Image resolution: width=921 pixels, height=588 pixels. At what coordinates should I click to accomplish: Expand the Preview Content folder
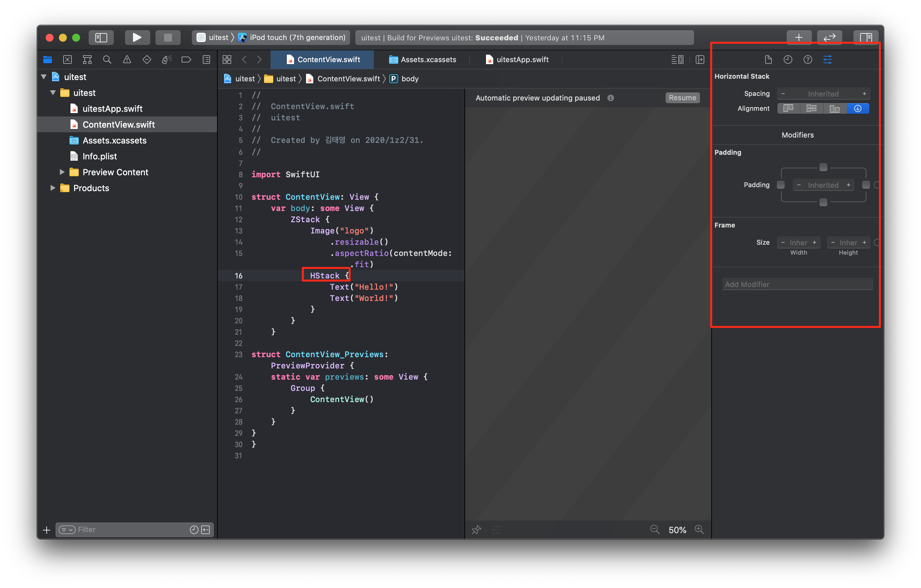coord(62,172)
